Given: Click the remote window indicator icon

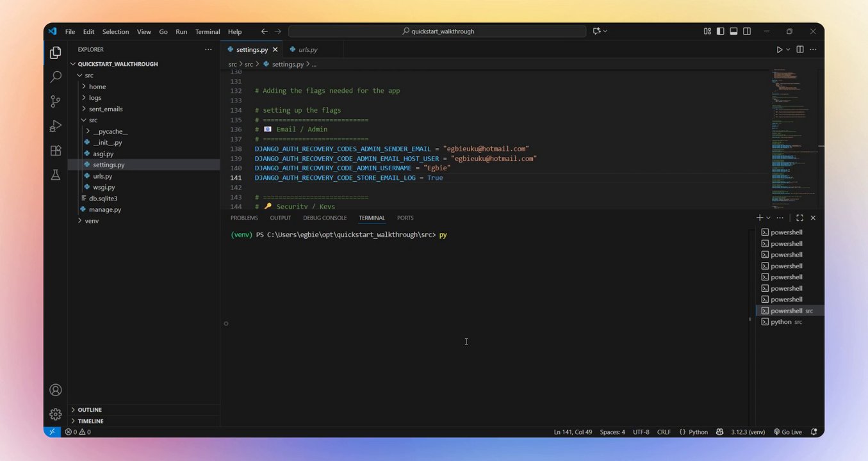Looking at the screenshot, I should click(x=52, y=432).
